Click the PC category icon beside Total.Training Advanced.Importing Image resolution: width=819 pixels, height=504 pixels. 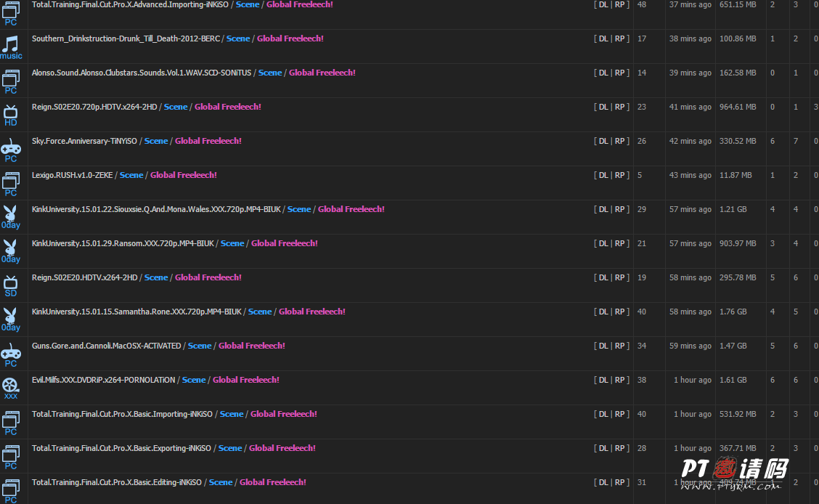tap(11, 12)
